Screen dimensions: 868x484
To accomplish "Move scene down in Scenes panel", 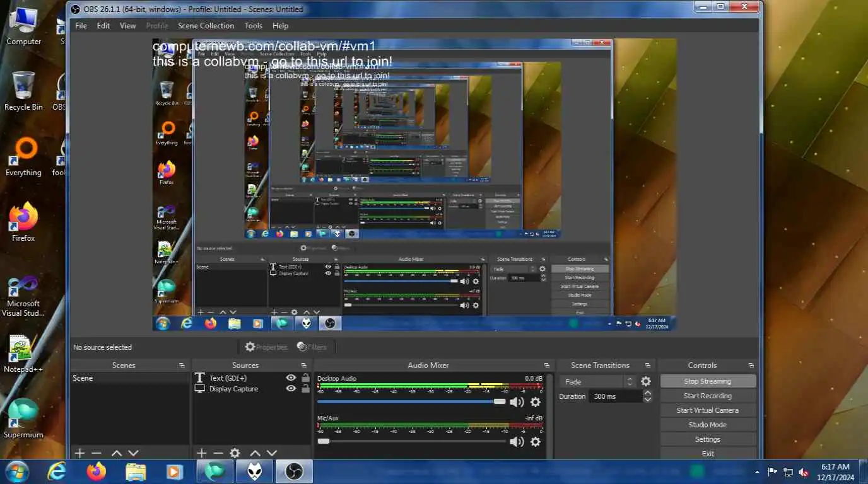I will [133, 453].
